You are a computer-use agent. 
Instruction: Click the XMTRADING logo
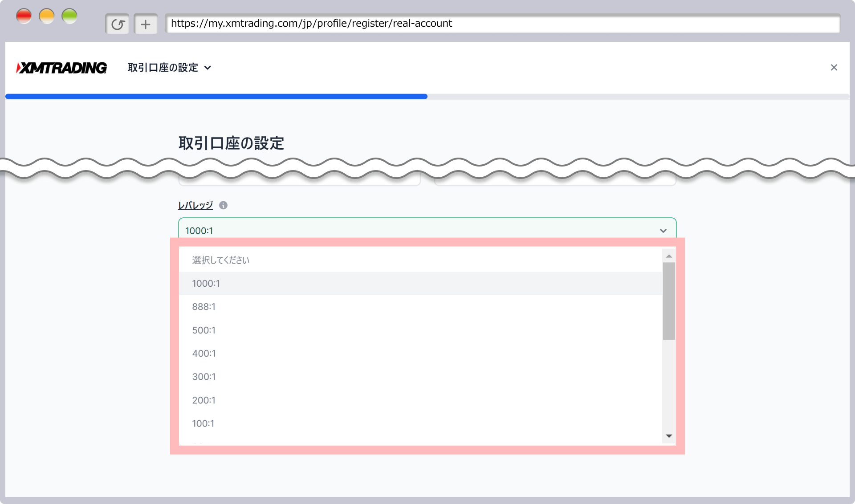61,68
